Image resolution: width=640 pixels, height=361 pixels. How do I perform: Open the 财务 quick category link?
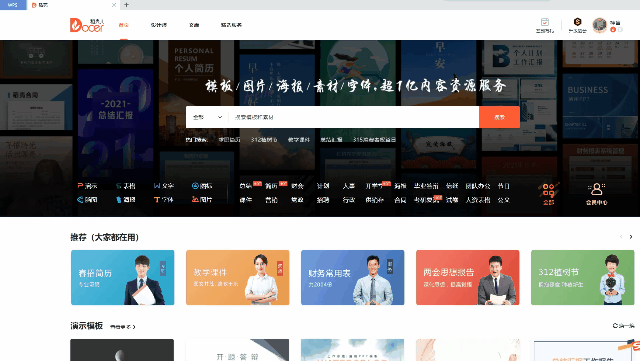tap(297, 186)
